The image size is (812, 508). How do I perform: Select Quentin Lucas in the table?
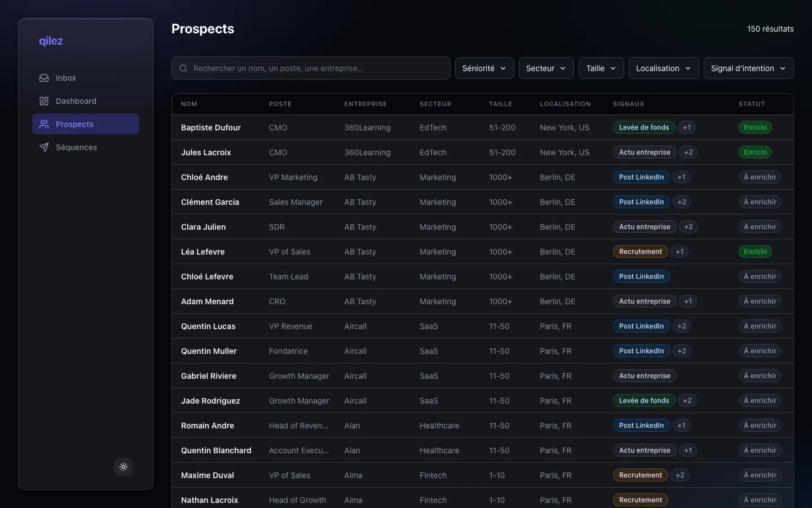208,326
